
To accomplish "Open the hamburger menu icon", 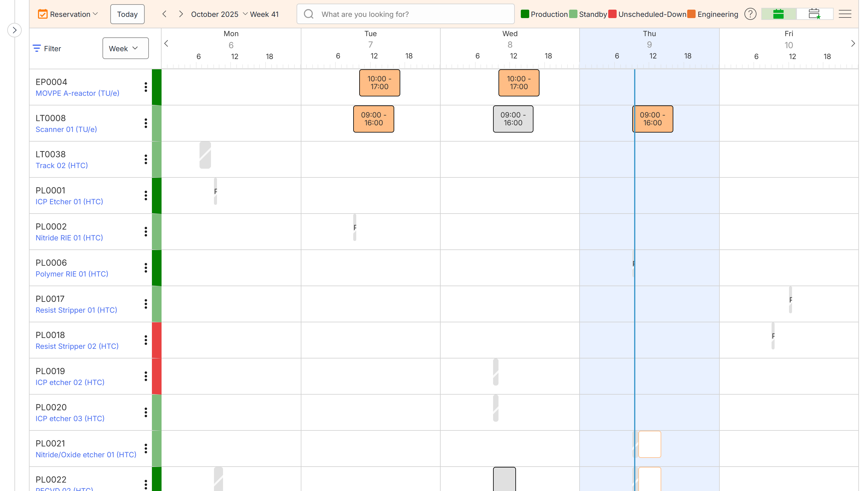I will pyautogui.click(x=845, y=14).
